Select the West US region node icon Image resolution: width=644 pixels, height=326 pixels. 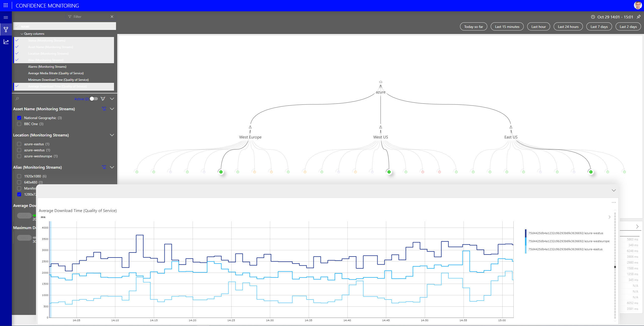click(x=381, y=127)
